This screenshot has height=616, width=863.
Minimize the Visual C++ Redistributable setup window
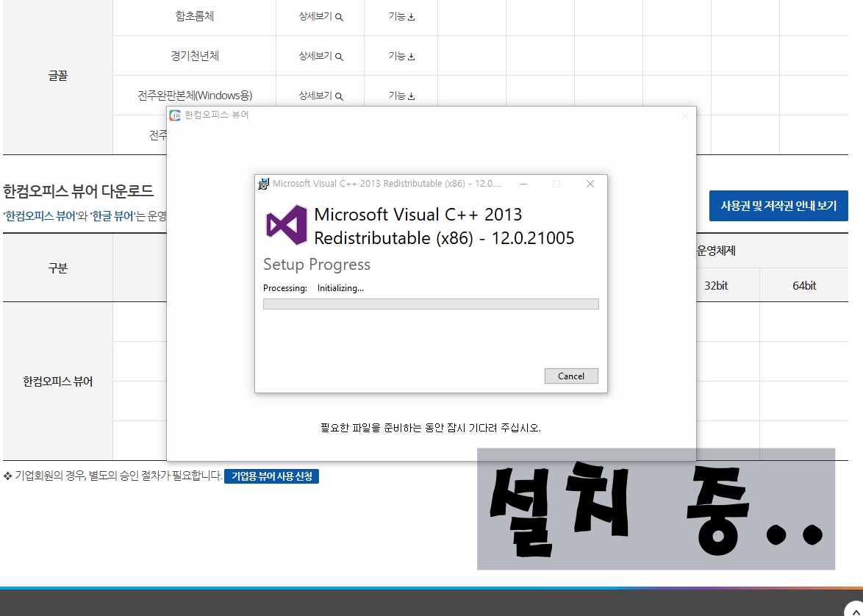tap(523, 184)
